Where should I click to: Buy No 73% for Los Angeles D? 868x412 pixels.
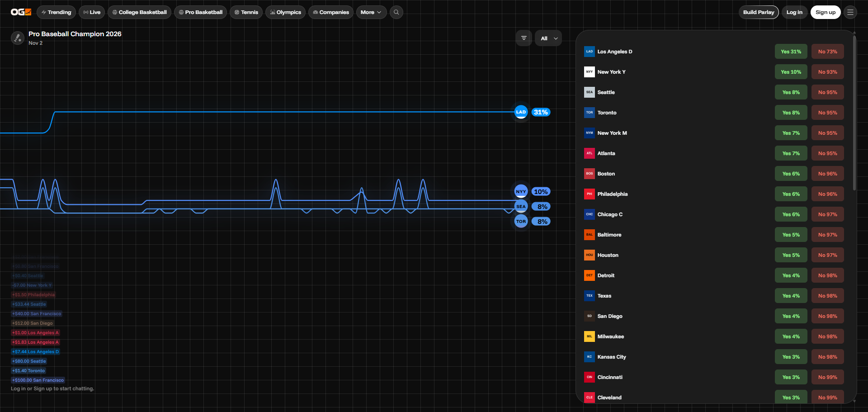point(827,52)
